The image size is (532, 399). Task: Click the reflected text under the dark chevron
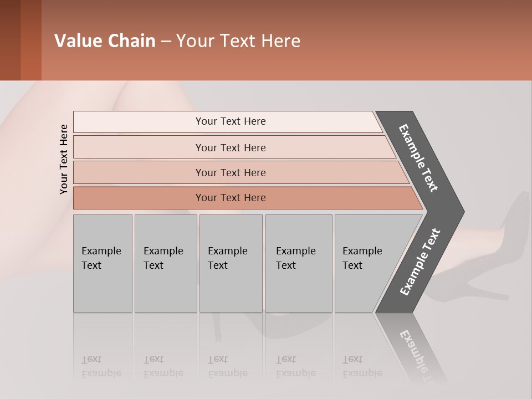click(418, 355)
